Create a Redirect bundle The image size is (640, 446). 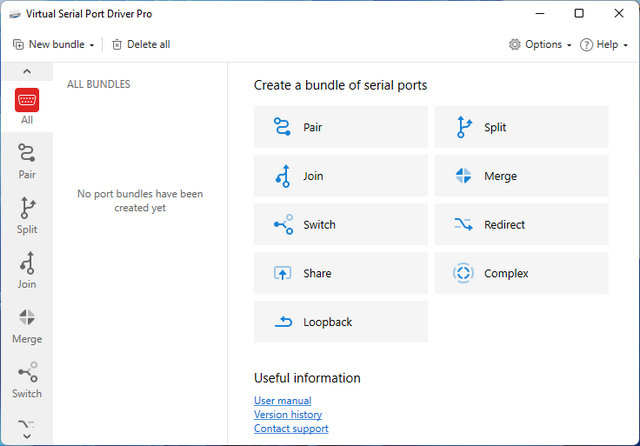(x=521, y=225)
